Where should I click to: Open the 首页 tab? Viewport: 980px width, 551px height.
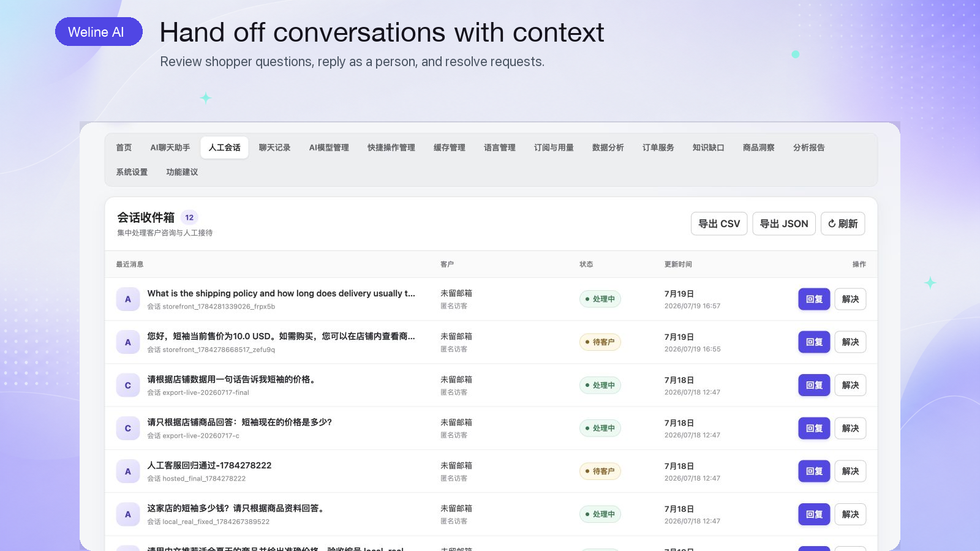pos(124,148)
